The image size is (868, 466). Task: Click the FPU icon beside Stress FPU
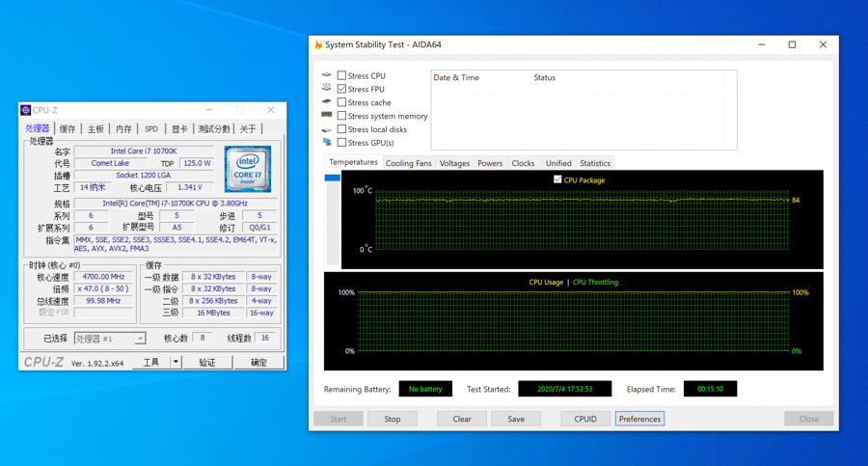[327, 88]
